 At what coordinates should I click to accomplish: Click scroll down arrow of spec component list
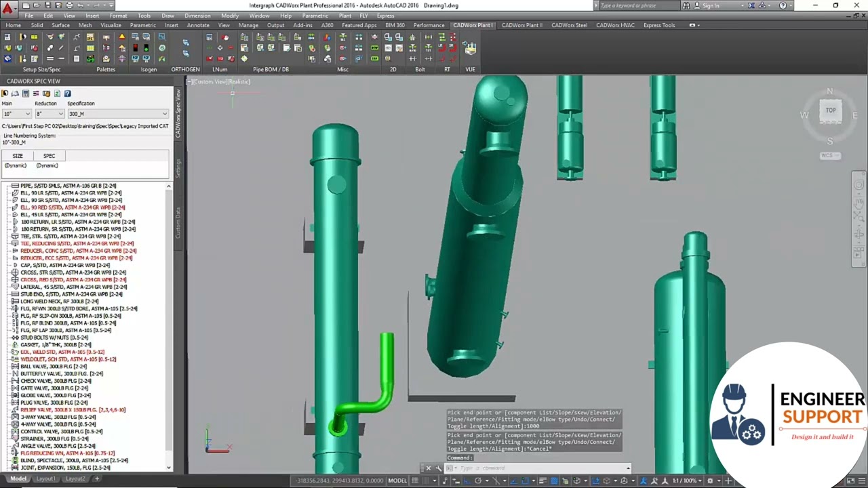click(169, 467)
